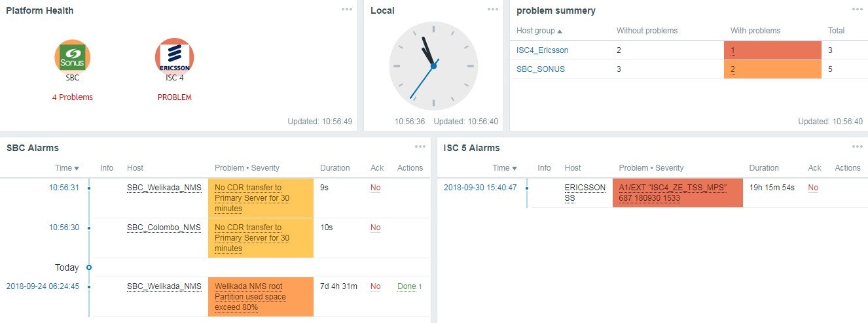Click red problems count for ISC4_Ericsson
Screen dimensions: 868x323
pyautogui.click(x=732, y=50)
